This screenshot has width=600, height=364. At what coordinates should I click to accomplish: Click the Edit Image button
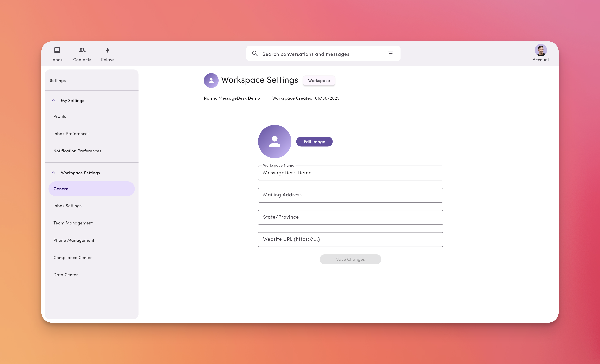pos(314,141)
